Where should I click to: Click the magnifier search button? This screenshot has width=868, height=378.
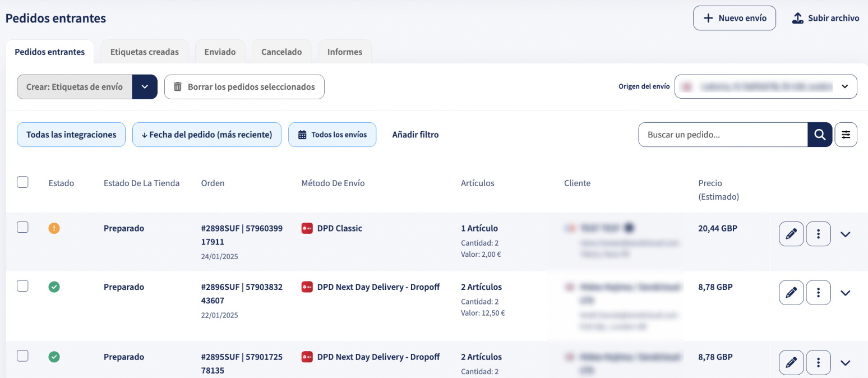820,135
